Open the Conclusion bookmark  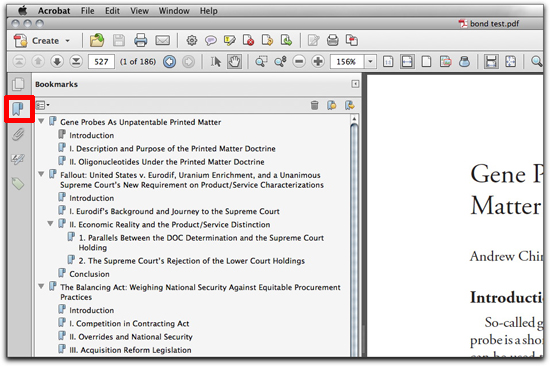(x=89, y=274)
